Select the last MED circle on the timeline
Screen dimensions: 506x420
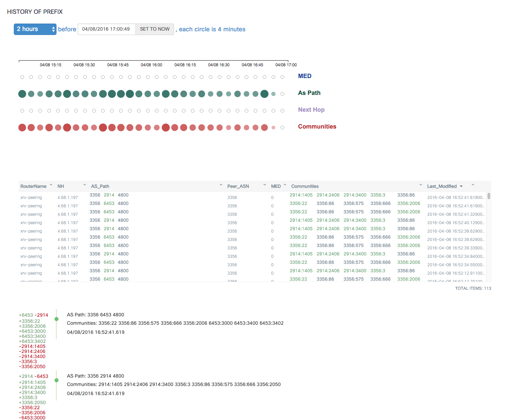pyautogui.click(x=282, y=77)
